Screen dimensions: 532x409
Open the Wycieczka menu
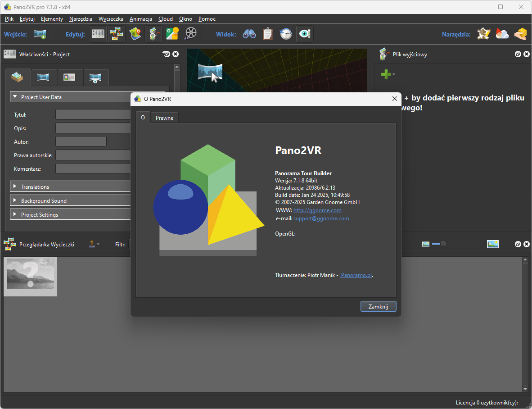(111, 18)
